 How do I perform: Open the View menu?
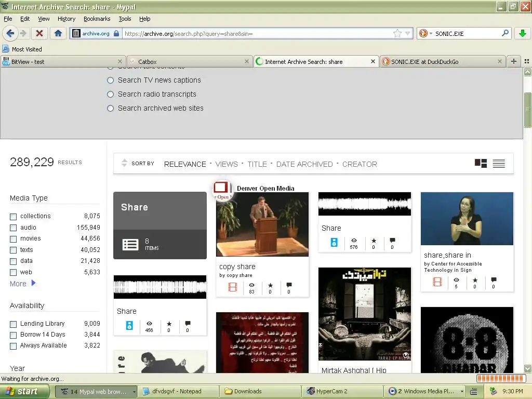coord(44,19)
